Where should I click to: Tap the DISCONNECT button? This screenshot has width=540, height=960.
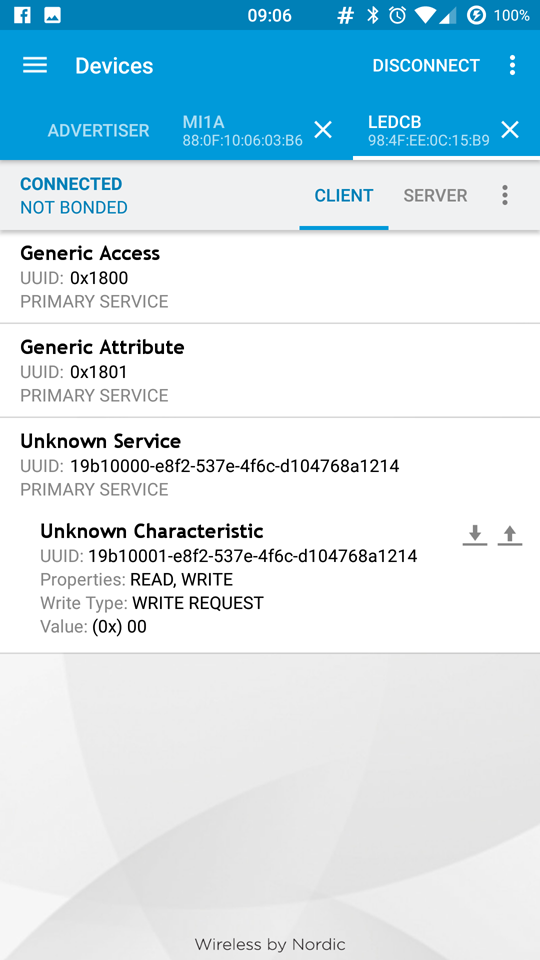(426, 66)
